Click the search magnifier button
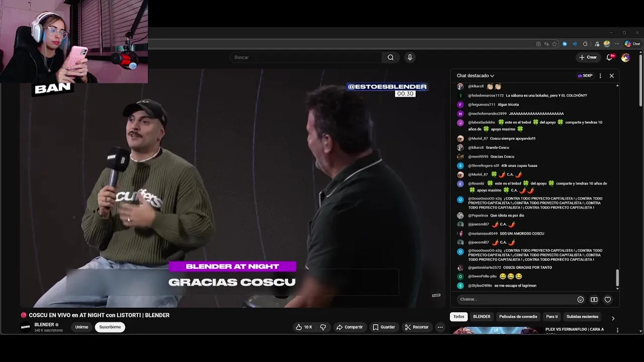 [x=390, y=57]
